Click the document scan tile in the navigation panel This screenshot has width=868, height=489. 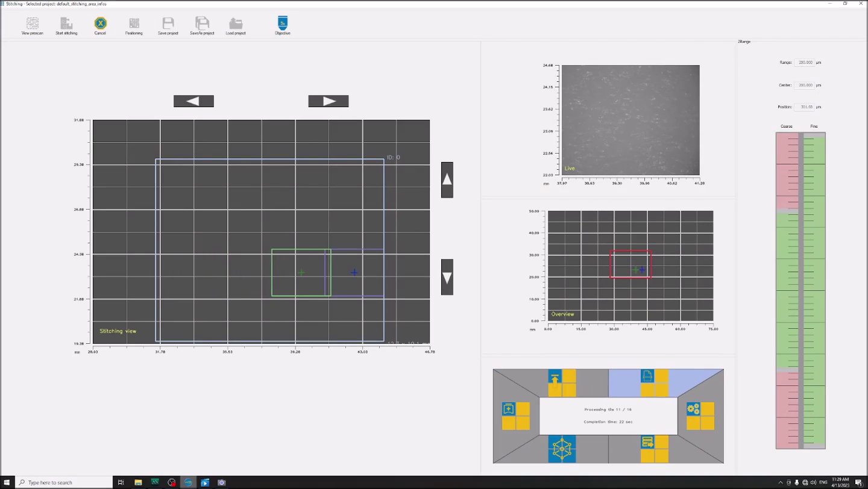(647, 376)
